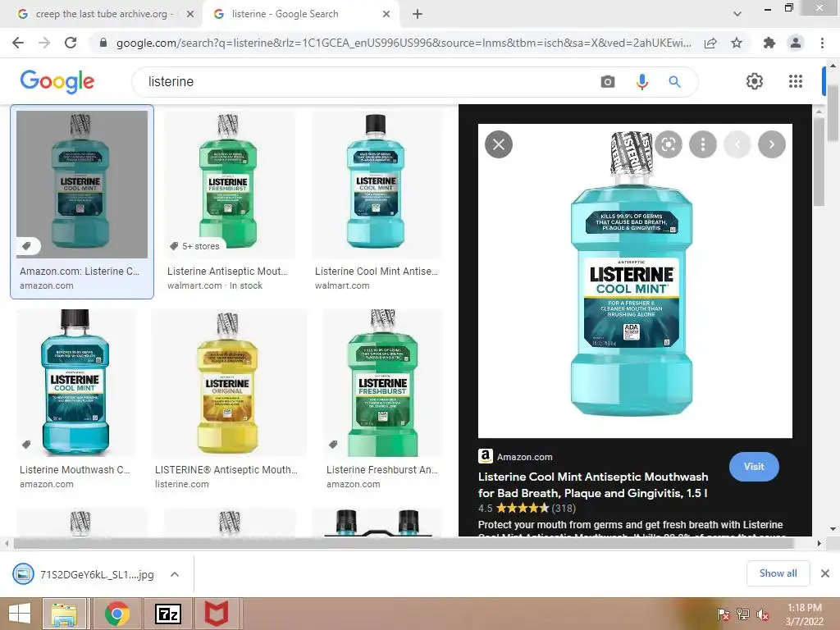The width and height of the screenshot is (840, 630).
Task: Click the Google Lens icon on the preview image
Action: point(669,144)
